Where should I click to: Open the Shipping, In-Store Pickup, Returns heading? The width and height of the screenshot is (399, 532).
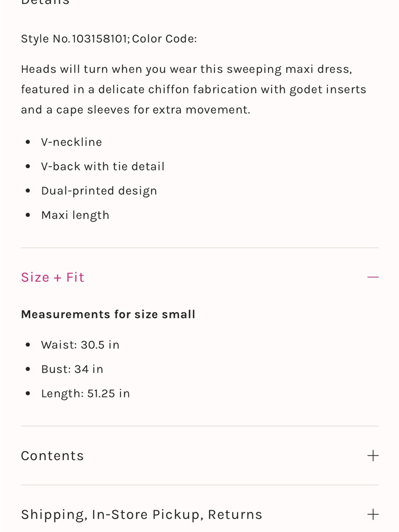(x=142, y=514)
